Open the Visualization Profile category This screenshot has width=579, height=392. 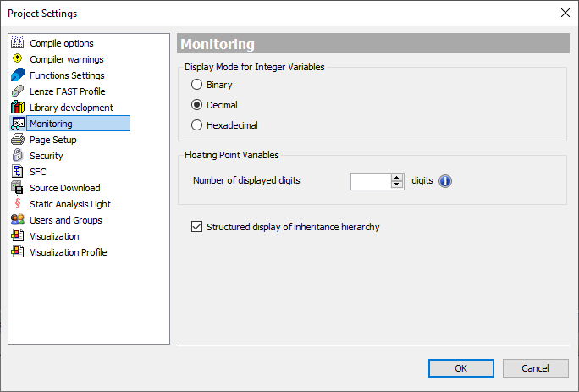pos(69,252)
